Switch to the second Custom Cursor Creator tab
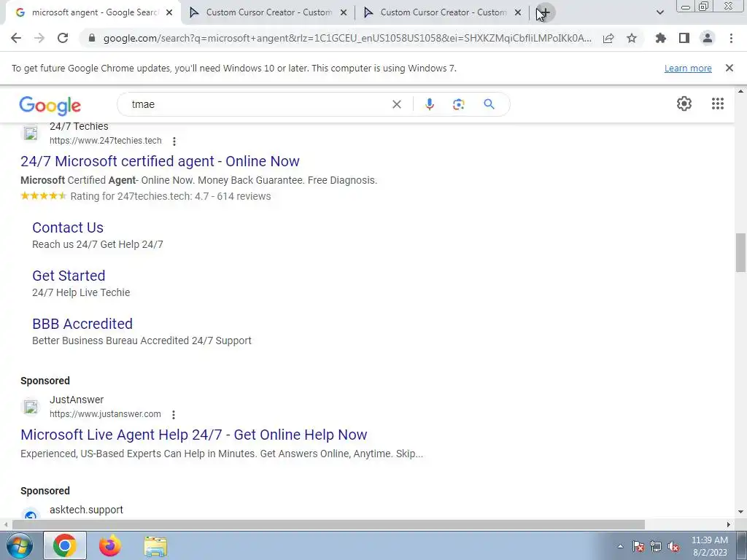Screen dimensions: 747x560 443,13
